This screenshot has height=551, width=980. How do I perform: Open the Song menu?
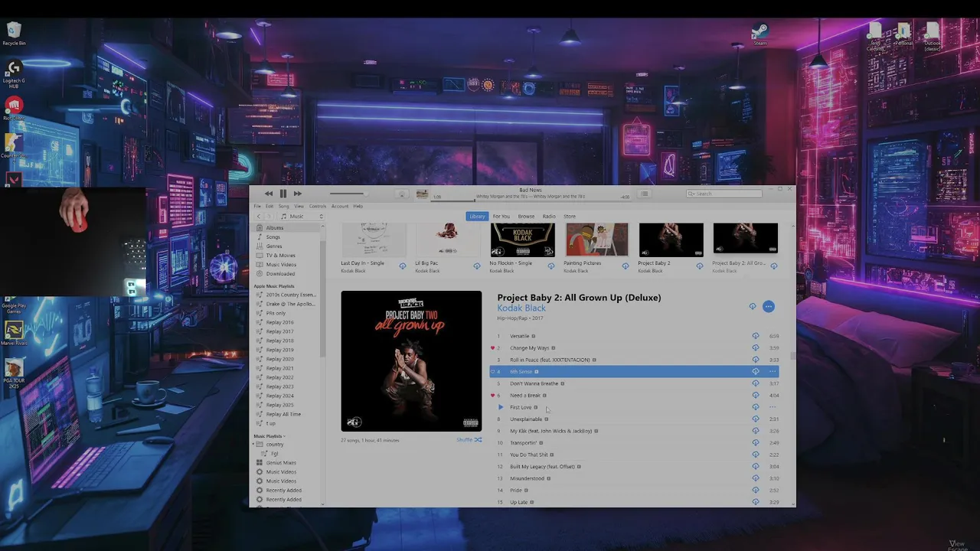coord(283,207)
